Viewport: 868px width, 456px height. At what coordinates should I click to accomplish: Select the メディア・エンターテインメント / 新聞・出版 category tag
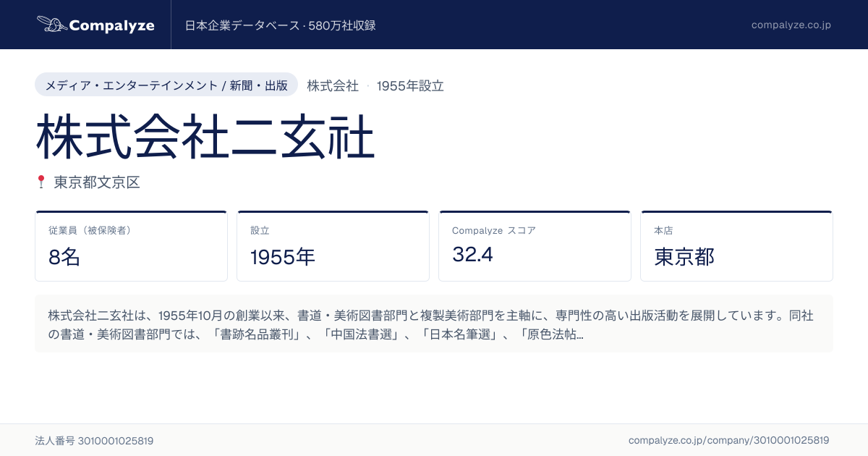click(166, 85)
